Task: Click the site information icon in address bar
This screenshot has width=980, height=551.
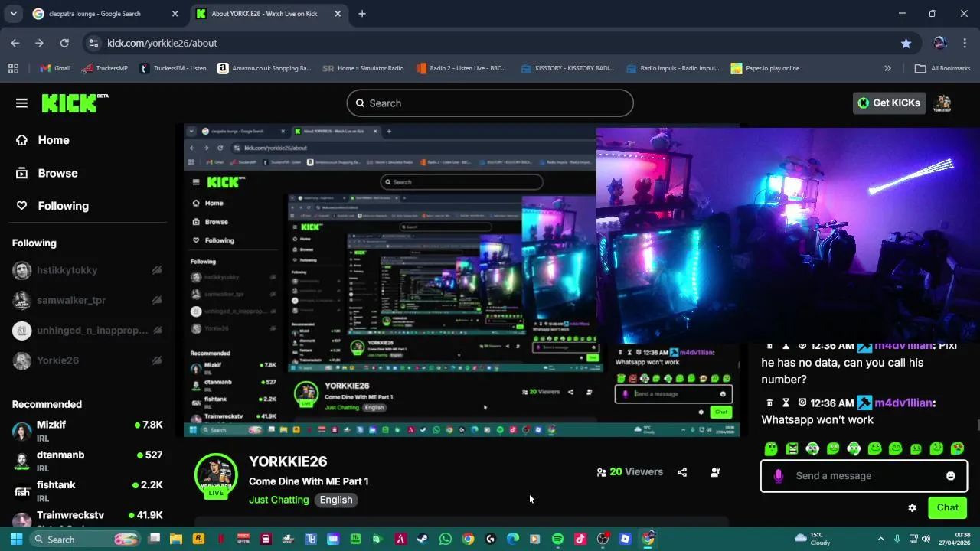Action: [93, 43]
